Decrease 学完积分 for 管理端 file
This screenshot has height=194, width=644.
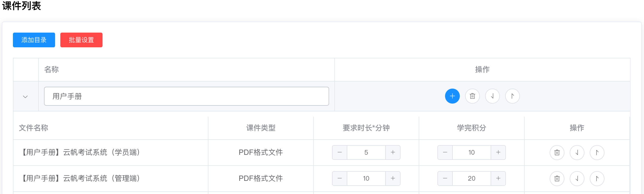tap(445, 178)
